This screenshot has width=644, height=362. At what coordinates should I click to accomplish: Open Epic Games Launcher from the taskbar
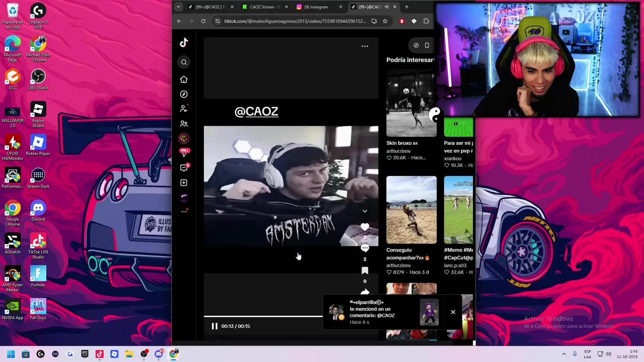point(85,354)
